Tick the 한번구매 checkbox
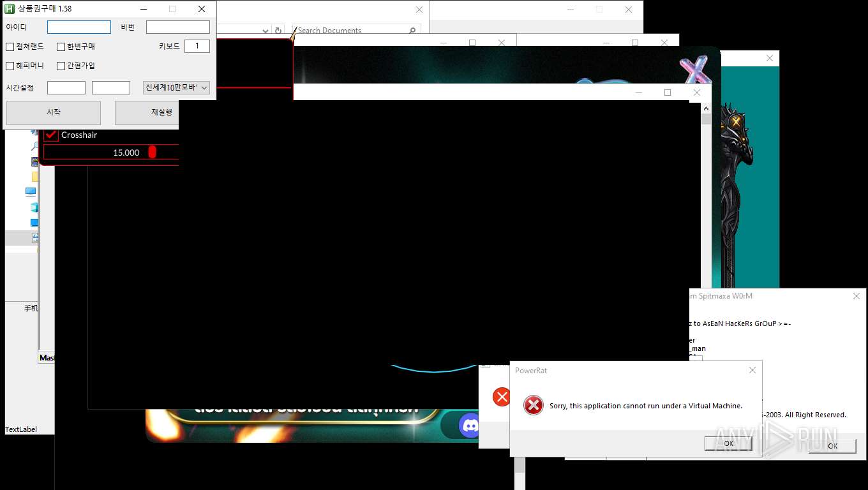 [x=61, y=47]
